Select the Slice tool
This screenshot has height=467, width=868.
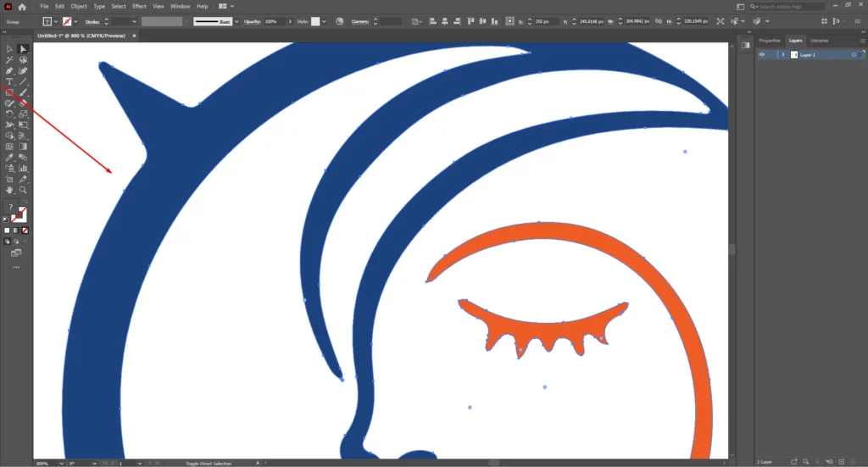23,180
